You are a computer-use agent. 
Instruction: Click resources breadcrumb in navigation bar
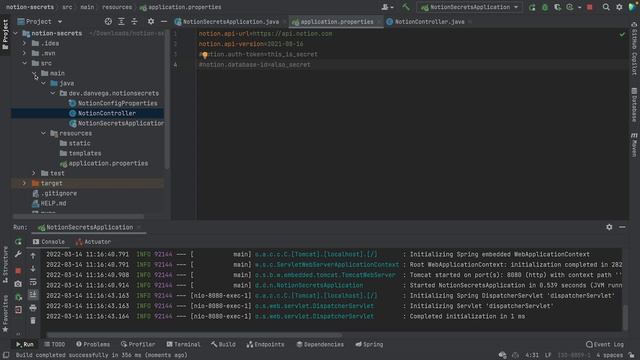point(117,7)
